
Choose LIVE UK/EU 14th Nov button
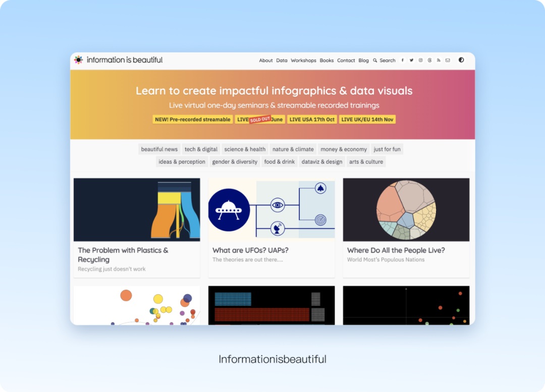tap(367, 119)
